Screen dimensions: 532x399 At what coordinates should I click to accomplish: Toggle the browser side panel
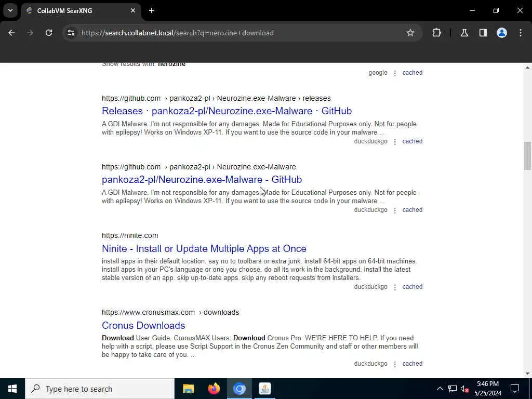[x=483, y=33]
